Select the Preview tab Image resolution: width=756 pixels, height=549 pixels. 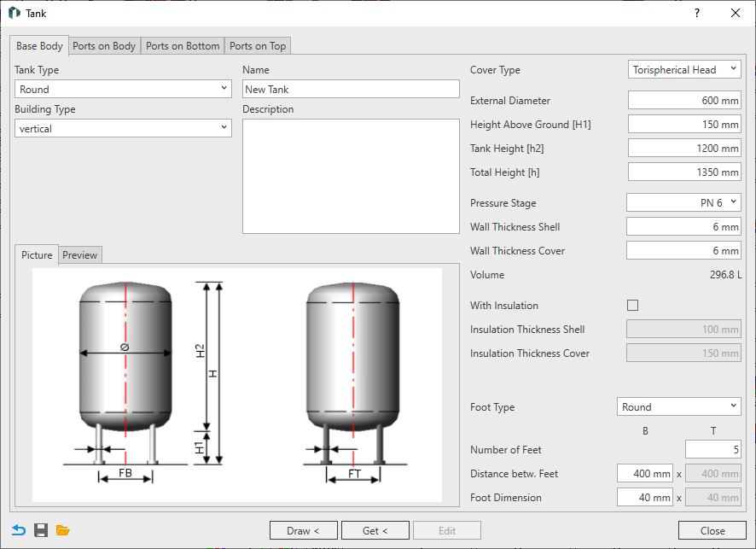[80, 254]
